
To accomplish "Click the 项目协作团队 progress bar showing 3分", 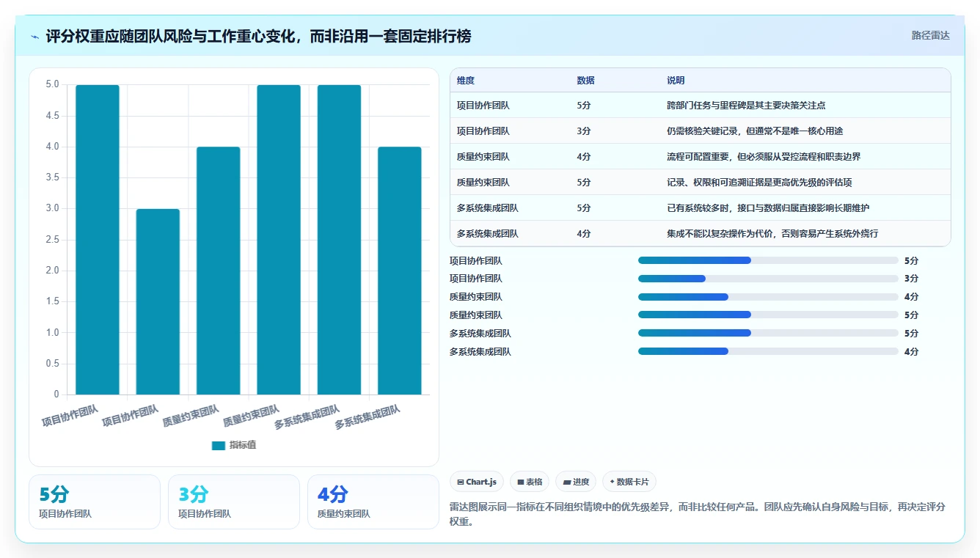I will (x=768, y=279).
